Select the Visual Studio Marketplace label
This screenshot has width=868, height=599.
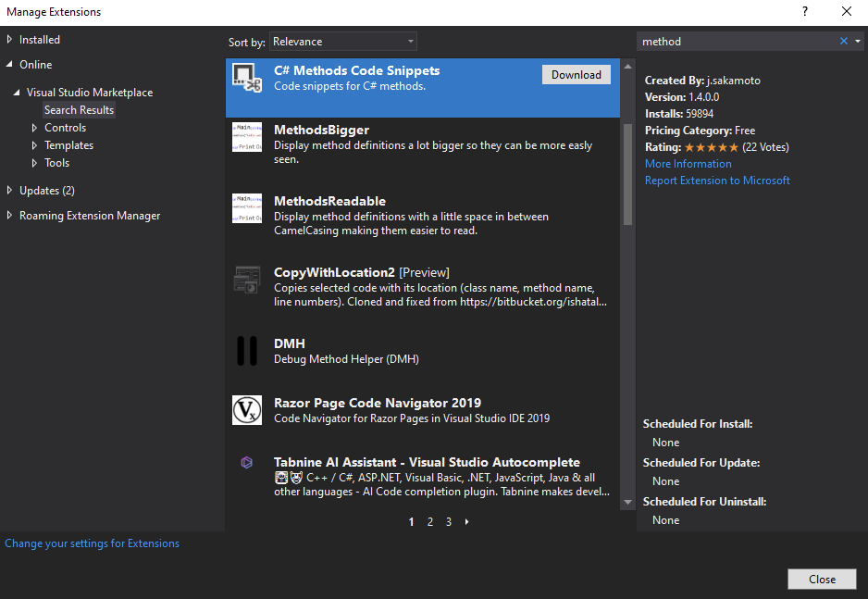click(90, 93)
